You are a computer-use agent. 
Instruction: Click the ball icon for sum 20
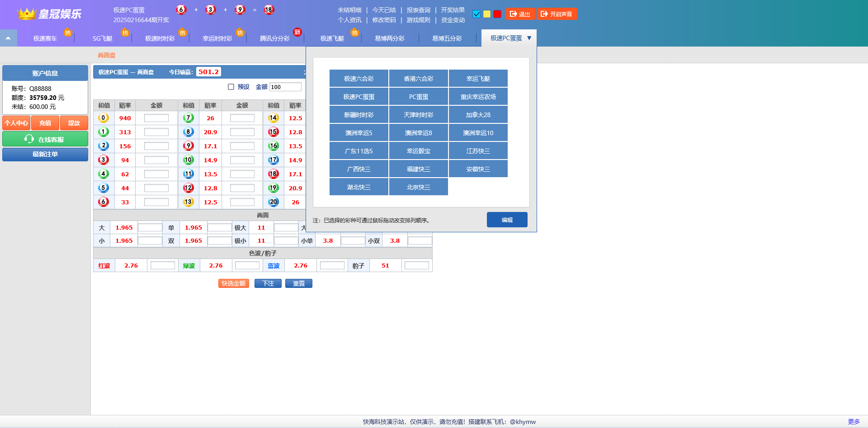coord(273,202)
